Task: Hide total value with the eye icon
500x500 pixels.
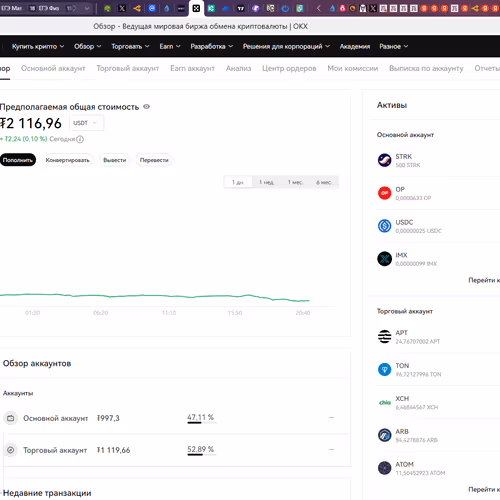Action: pyautogui.click(x=146, y=107)
